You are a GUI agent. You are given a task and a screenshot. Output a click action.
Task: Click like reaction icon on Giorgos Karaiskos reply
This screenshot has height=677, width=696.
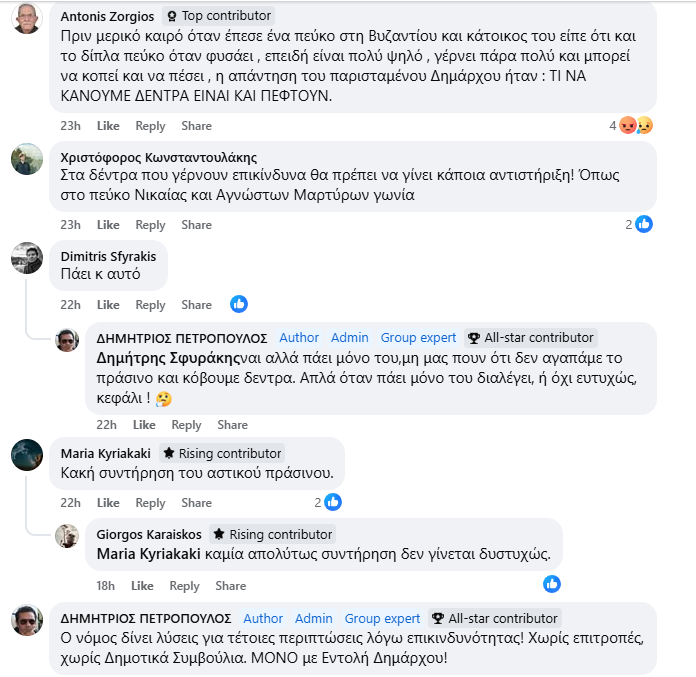(552, 584)
